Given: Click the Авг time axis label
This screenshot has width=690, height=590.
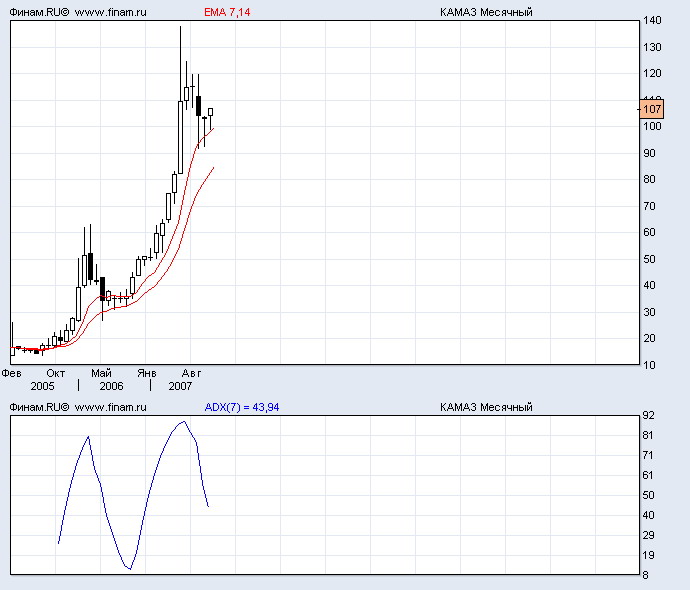Looking at the screenshot, I should 191,374.
